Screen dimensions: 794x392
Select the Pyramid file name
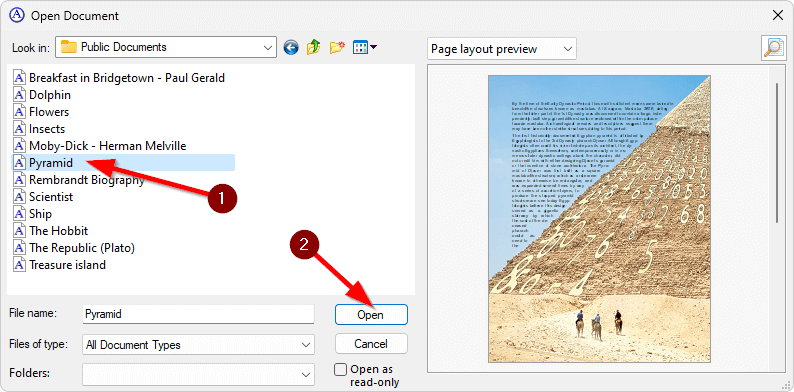51,163
